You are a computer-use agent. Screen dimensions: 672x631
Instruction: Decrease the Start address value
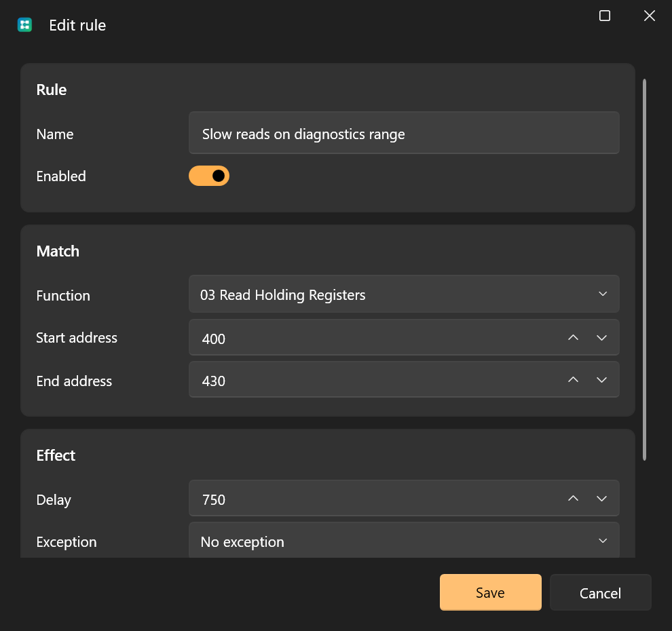click(601, 338)
